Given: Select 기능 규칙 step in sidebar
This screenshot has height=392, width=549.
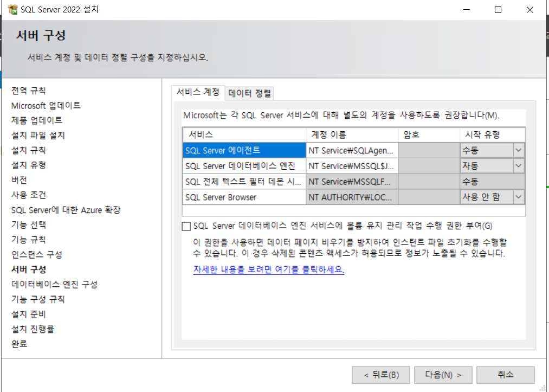Looking at the screenshot, I should (28, 240).
